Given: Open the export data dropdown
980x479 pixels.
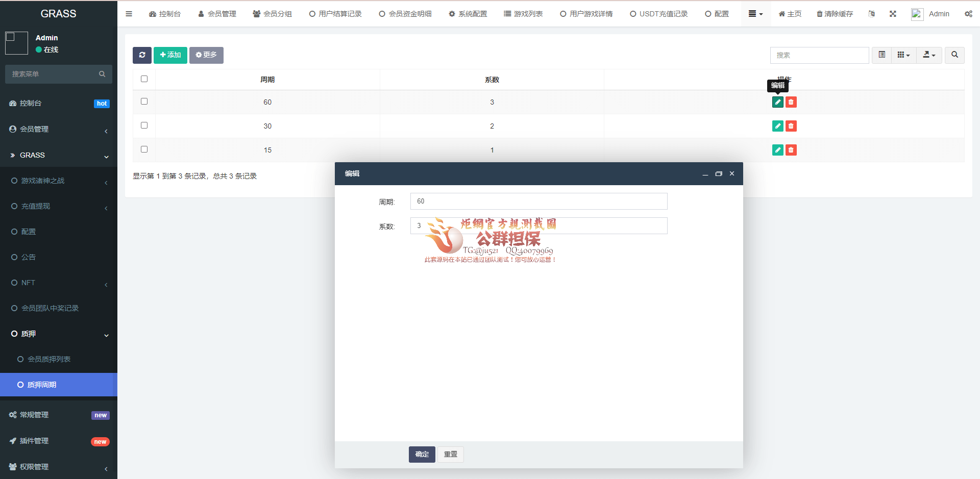Looking at the screenshot, I should [929, 55].
